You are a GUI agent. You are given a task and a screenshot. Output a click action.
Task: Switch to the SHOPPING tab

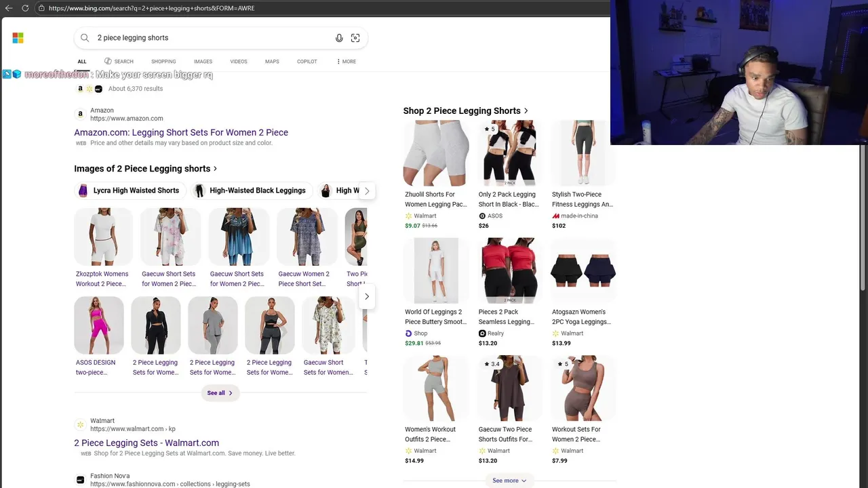[163, 62]
